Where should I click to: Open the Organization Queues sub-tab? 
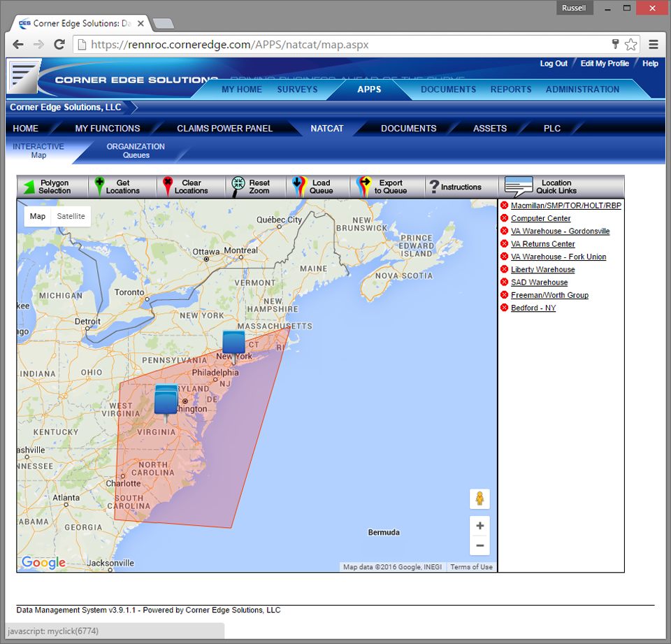pyautogui.click(x=136, y=151)
